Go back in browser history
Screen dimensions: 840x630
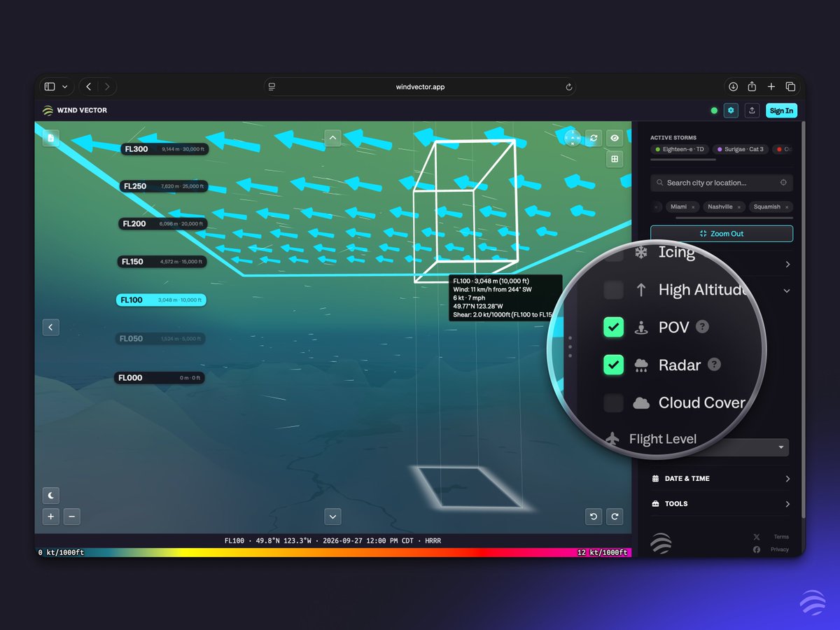[x=89, y=87]
